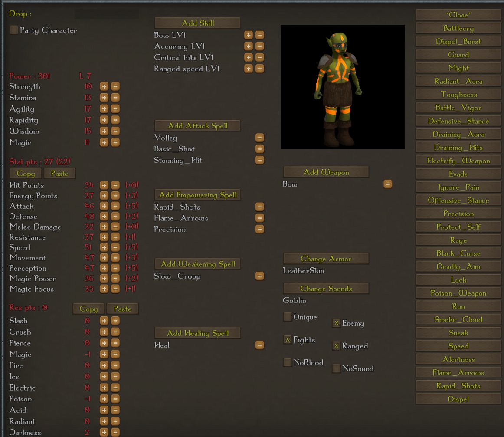Decrease Rapidity with its minus icon
This screenshot has height=437, width=504.
(115, 120)
